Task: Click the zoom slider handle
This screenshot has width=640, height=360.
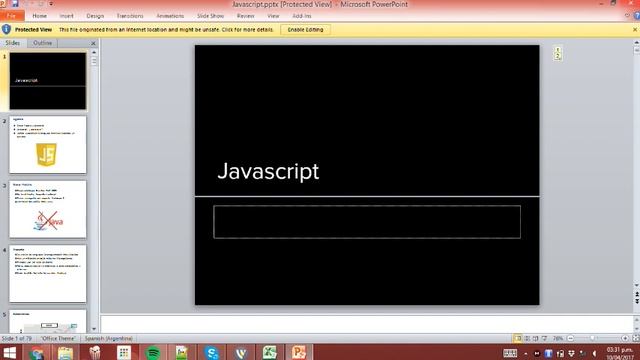Action: point(593,338)
